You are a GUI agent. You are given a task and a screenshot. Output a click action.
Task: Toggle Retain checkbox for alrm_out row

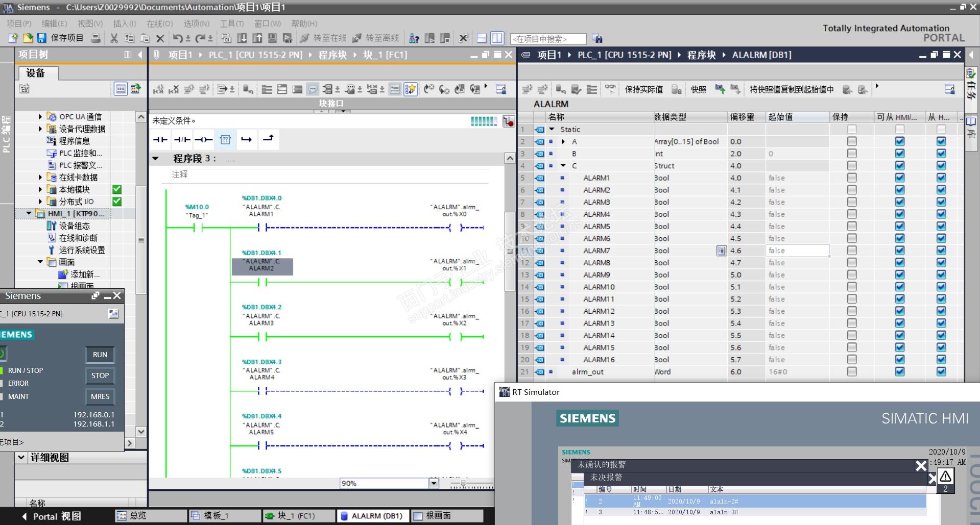[851, 372]
